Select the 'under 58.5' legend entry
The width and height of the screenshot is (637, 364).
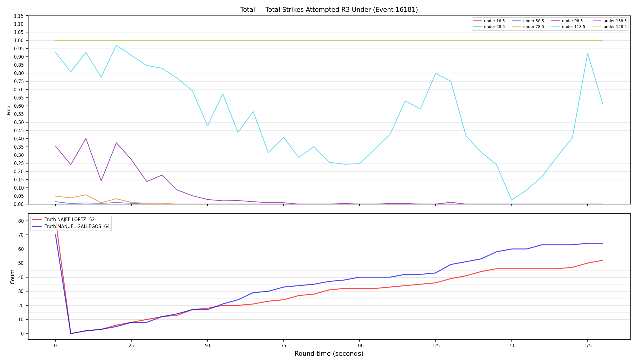[x=528, y=21]
